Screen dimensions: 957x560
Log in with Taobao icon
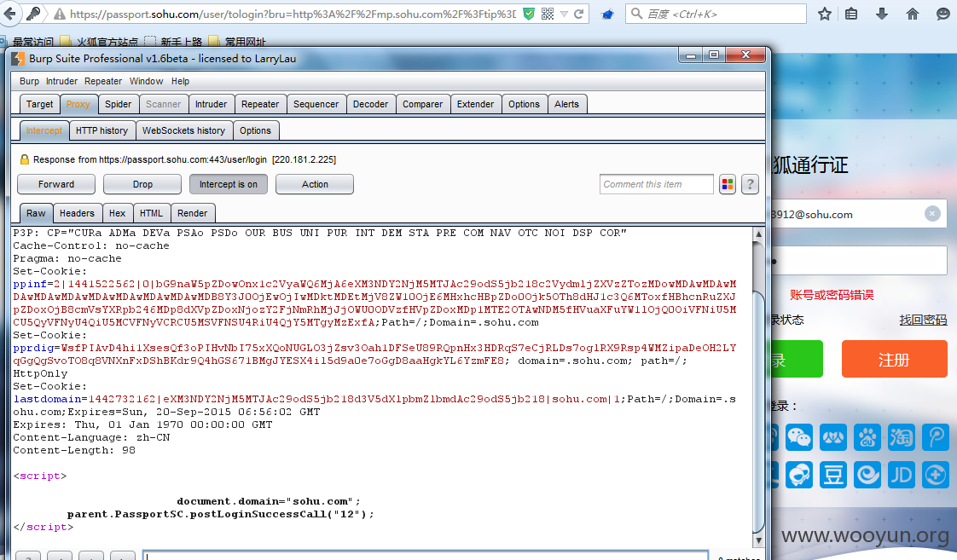click(902, 437)
